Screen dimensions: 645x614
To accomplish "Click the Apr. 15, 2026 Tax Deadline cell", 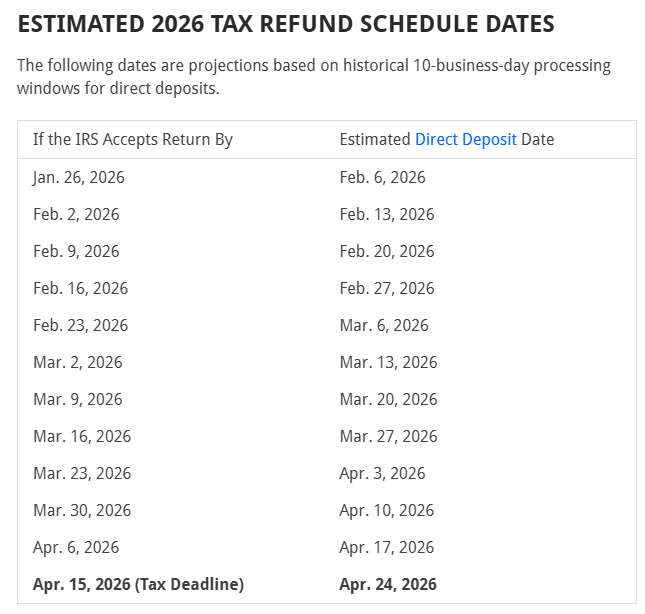I will coord(138,584).
